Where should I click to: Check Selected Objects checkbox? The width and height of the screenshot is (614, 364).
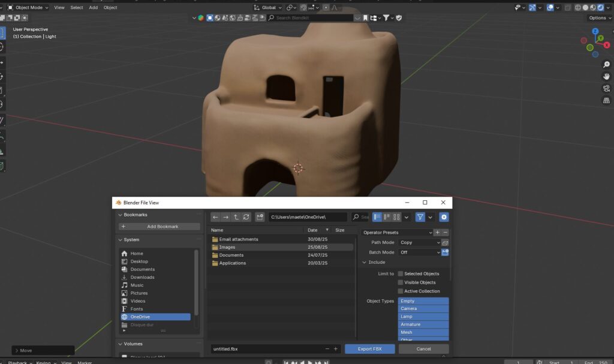400,273
